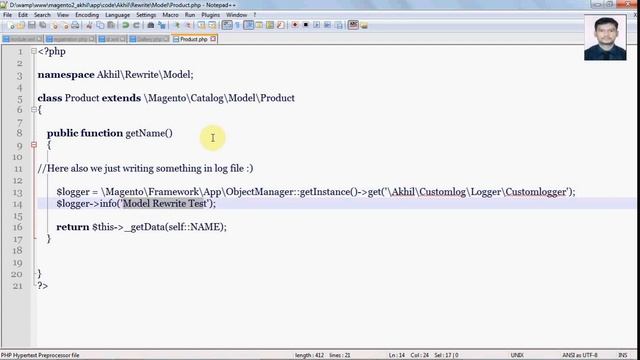The height and width of the screenshot is (360, 640).
Task: Click the 'return $this->_getData(self::NAME);' line
Action: point(141,227)
